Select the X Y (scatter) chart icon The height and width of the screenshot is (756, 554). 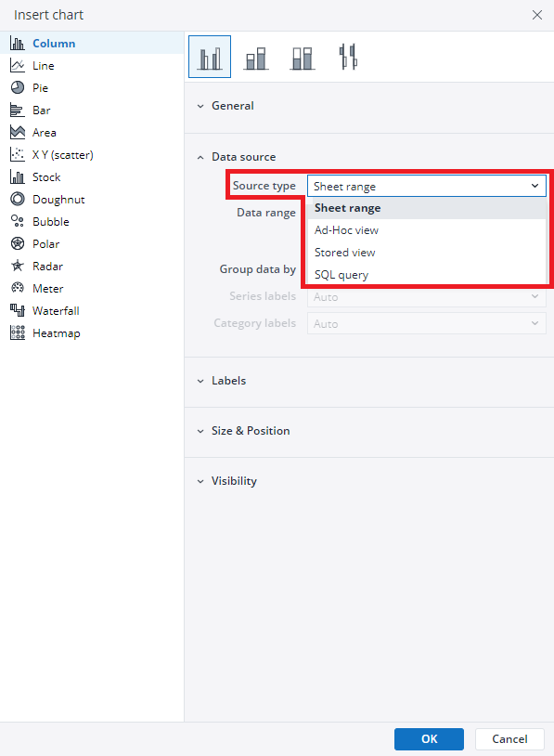(18, 155)
